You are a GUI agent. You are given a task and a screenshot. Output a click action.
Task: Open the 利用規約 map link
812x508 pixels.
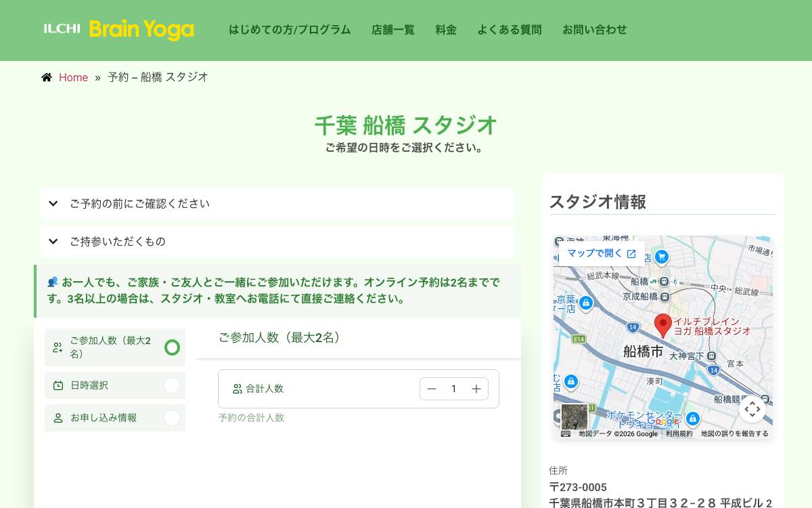click(x=679, y=433)
